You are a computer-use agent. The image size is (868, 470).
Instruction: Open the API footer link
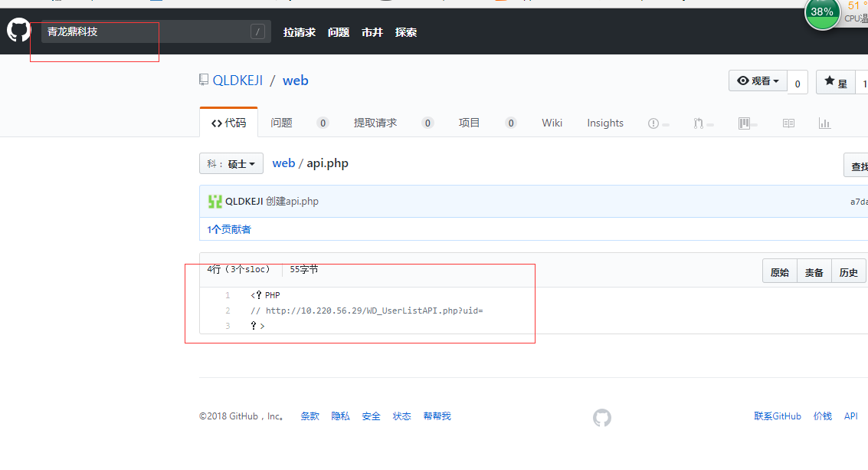tap(851, 416)
